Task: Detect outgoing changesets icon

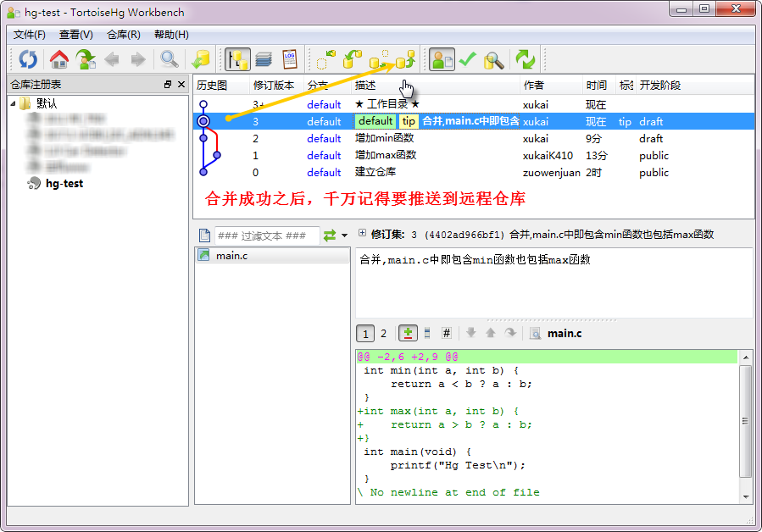Action: [x=379, y=59]
